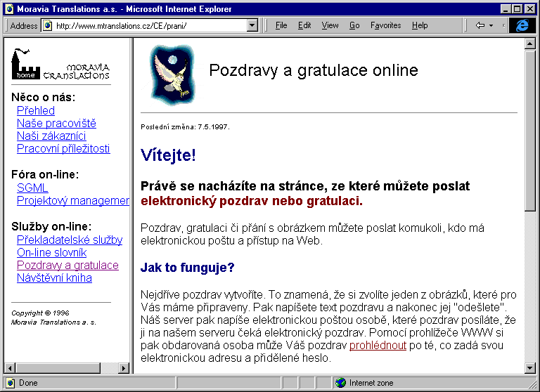Click the sidebar scroll left arrow
The height and width of the screenshot is (392, 540).
(x=10, y=368)
